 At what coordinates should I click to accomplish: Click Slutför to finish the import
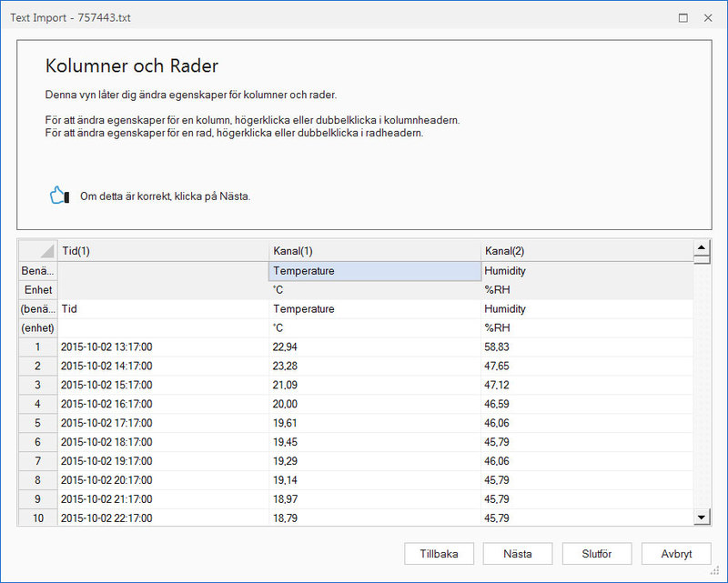(597, 554)
